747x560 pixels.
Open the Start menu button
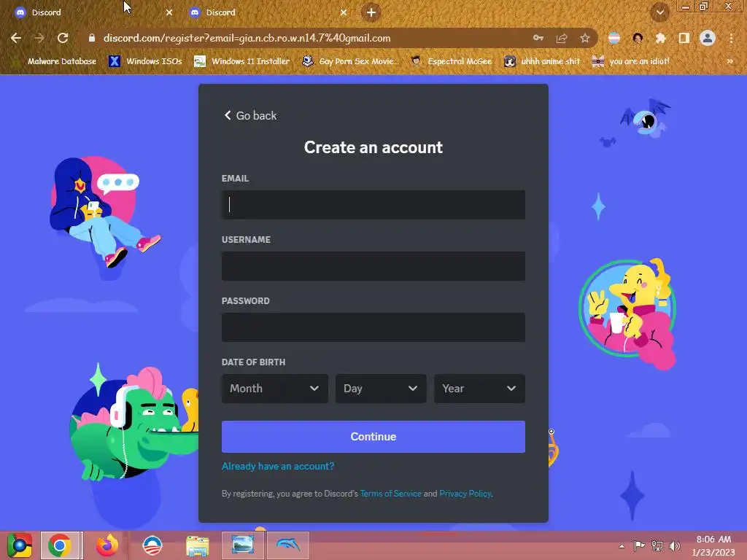(x=20, y=545)
